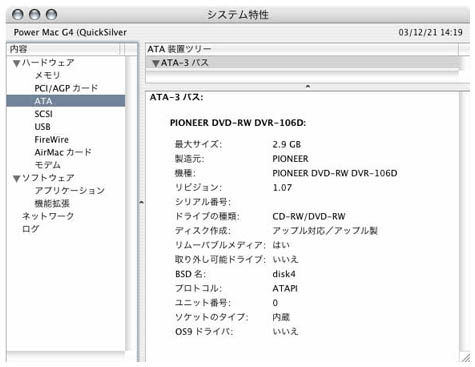Collapse the ソフトウェア tree section
This screenshot has height=367, width=475.
click(x=17, y=178)
